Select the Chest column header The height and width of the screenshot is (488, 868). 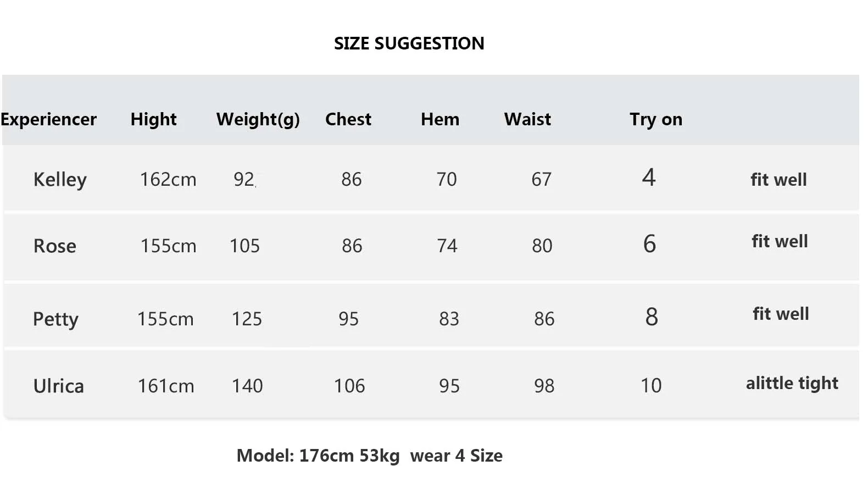[348, 119]
